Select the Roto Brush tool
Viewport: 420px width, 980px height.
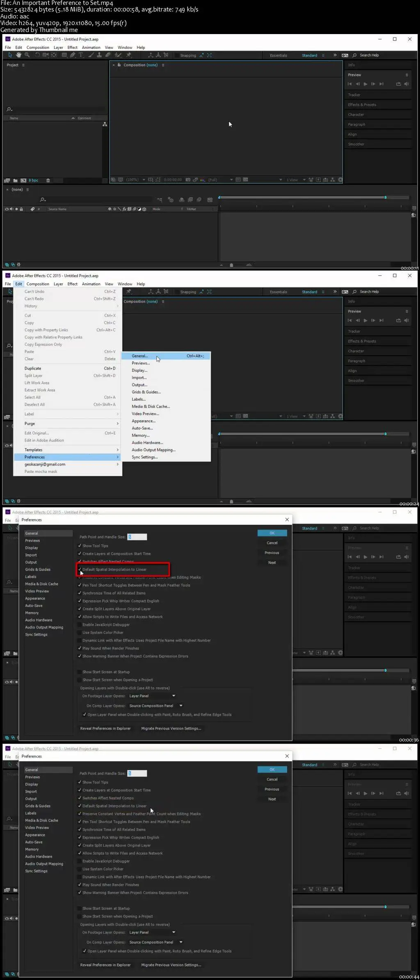pos(118,55)
